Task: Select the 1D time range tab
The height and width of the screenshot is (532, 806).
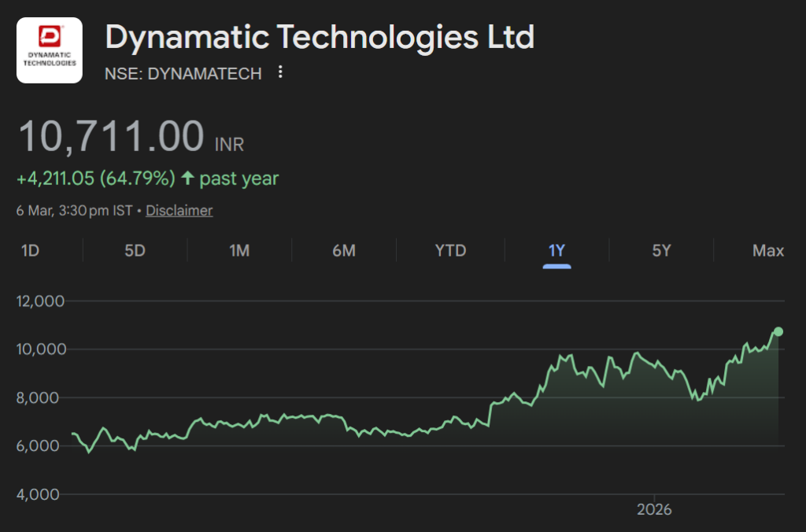Action: 30,250
